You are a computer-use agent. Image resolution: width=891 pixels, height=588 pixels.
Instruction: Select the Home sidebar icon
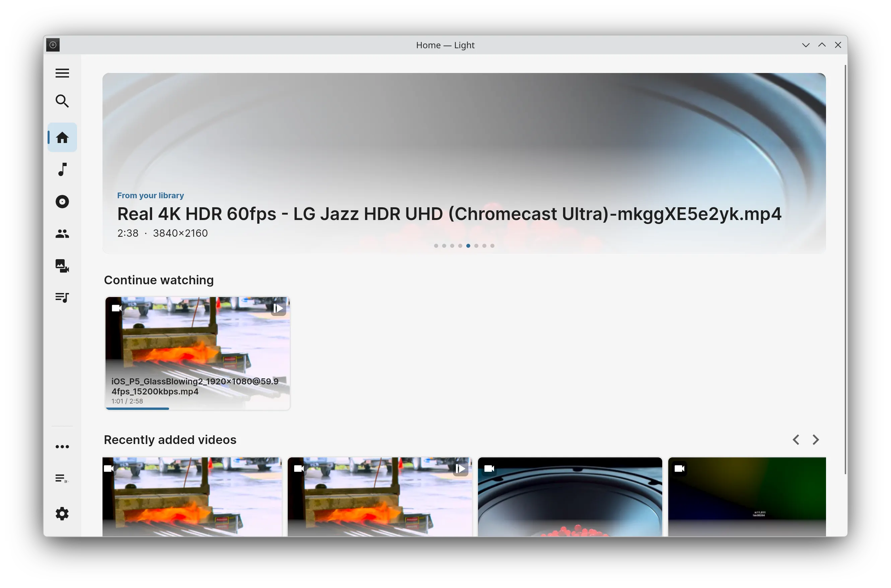pyautogui.click(x=62, y=138)
